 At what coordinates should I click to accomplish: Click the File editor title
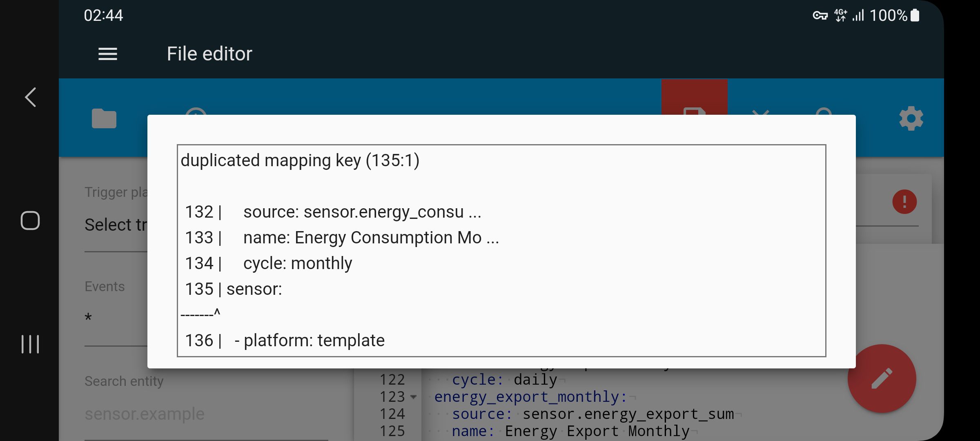(x=209, y=54)
